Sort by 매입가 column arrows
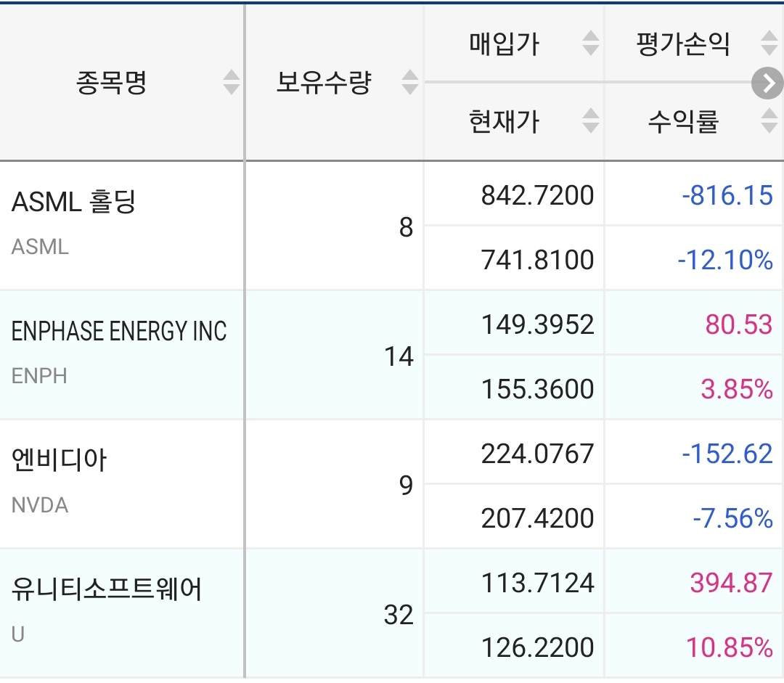Screen dimensions: 784x683 click(x=591, y=43)
